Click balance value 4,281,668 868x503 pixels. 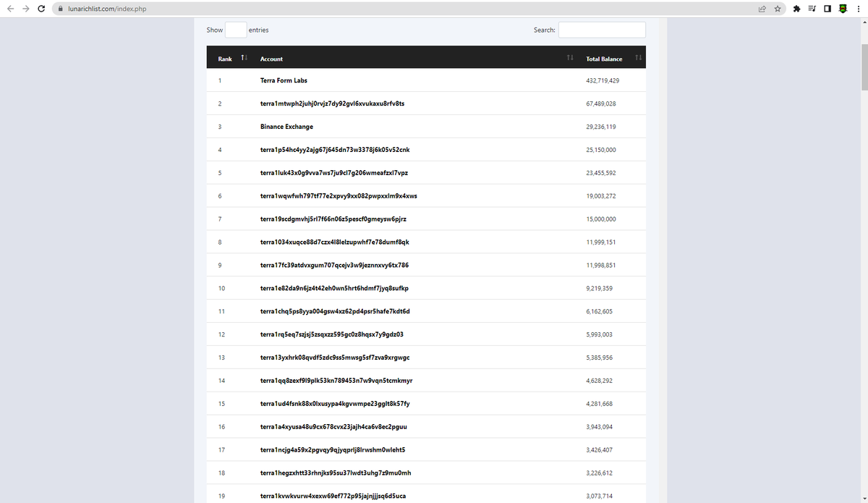point(600,404)
